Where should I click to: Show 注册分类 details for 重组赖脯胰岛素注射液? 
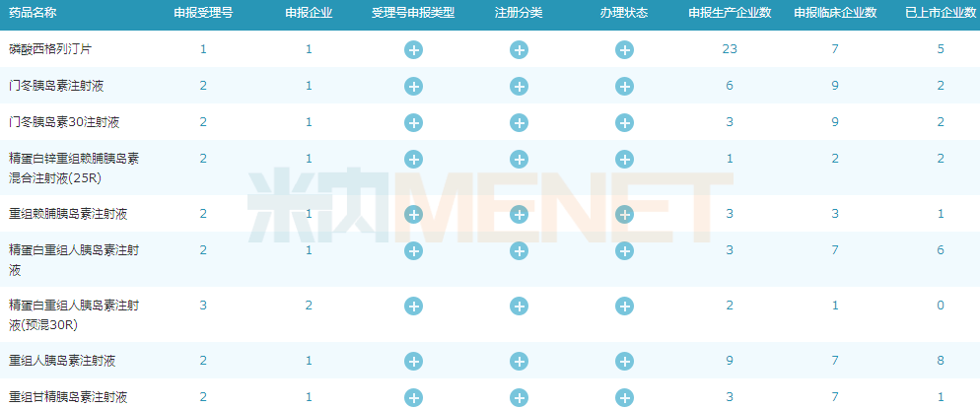pyautogui.click(x=519, y=214)
